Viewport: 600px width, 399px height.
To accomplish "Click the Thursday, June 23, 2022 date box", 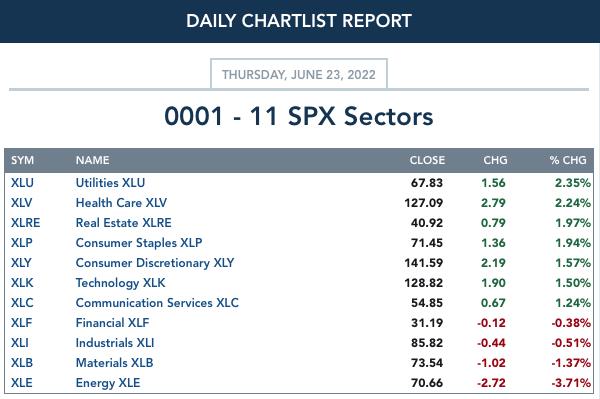I will [299, 74].
